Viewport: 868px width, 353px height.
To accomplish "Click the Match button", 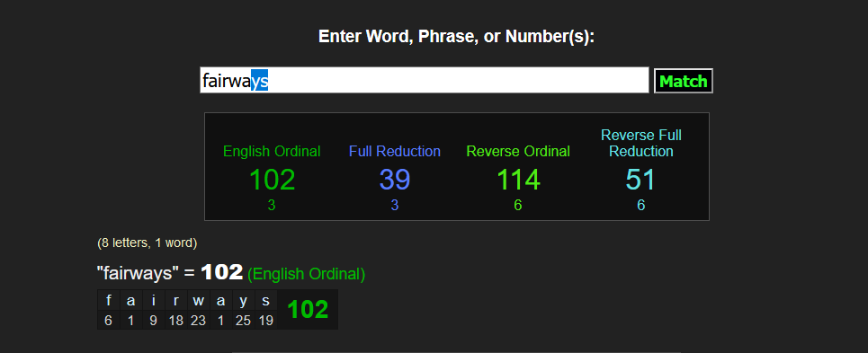I will click(x=683, y=81).
